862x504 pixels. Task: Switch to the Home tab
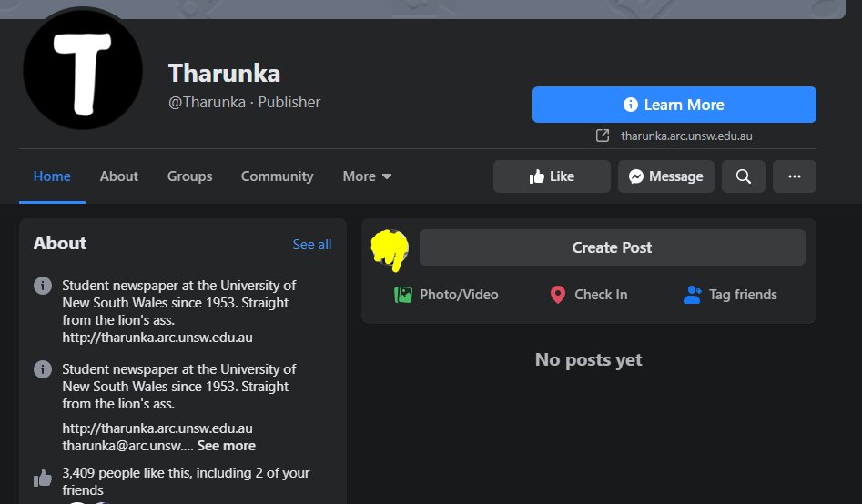[52, 176]
